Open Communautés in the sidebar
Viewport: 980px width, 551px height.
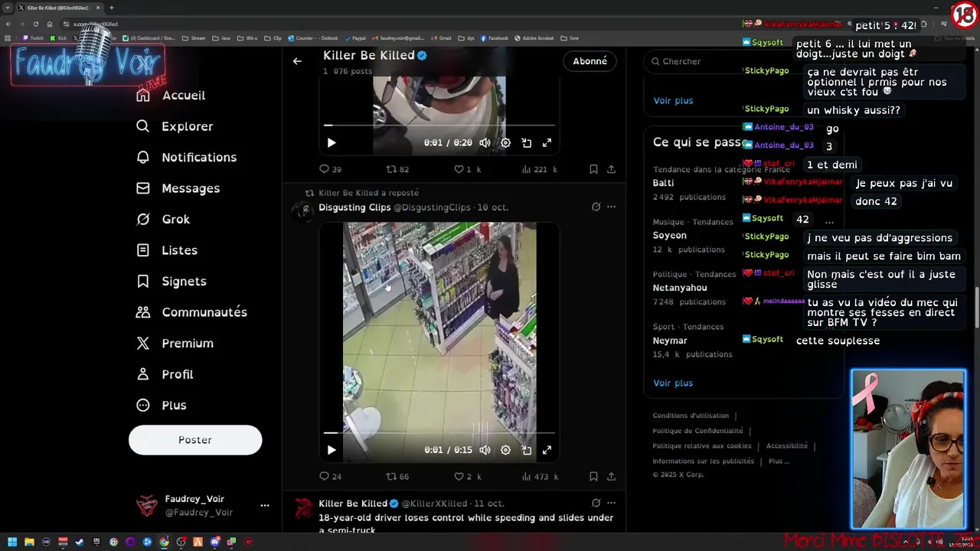pos(191,312)
